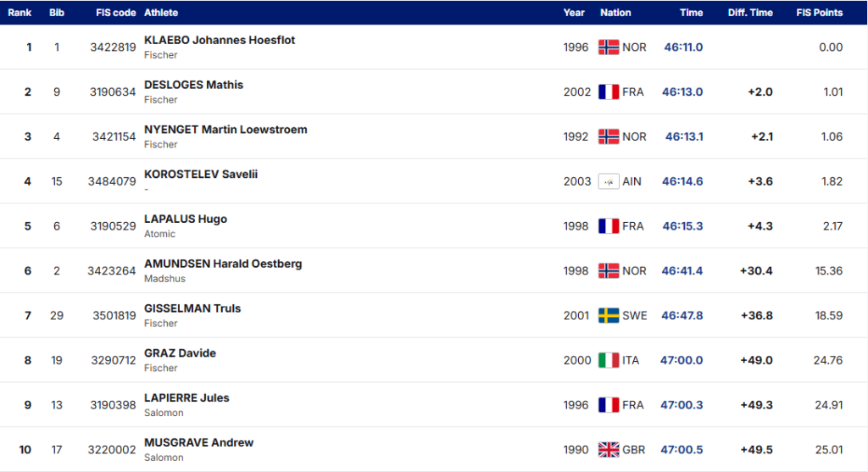The image size is (868, 472).
Task: Click FIS code 3501819 for Gisselman
Action: pos(113,315)
